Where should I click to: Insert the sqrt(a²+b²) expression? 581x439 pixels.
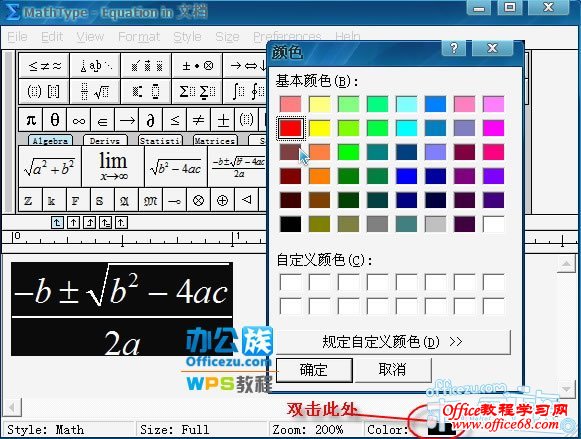(x=50, y=166)
